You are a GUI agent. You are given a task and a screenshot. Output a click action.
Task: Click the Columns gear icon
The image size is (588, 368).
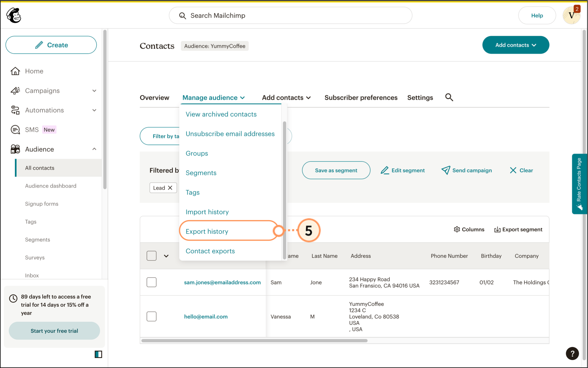pos(457,229)
